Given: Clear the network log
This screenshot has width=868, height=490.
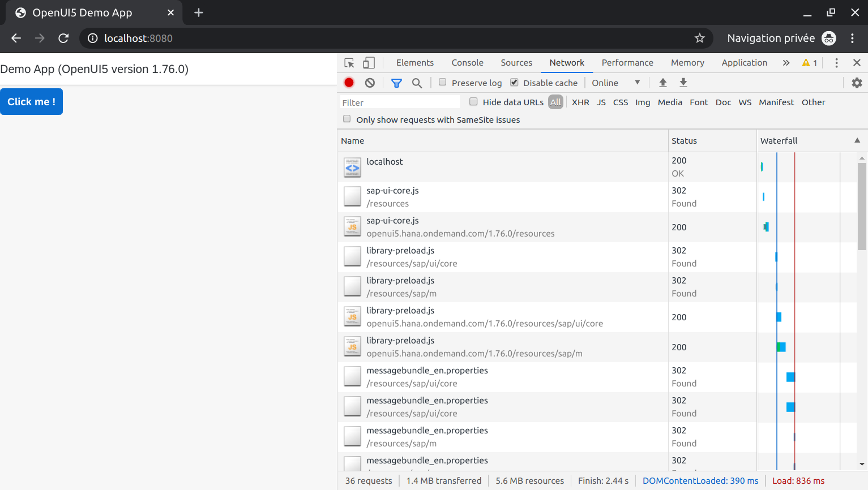Looking at the screenshot, I should [x=370, y=83].
